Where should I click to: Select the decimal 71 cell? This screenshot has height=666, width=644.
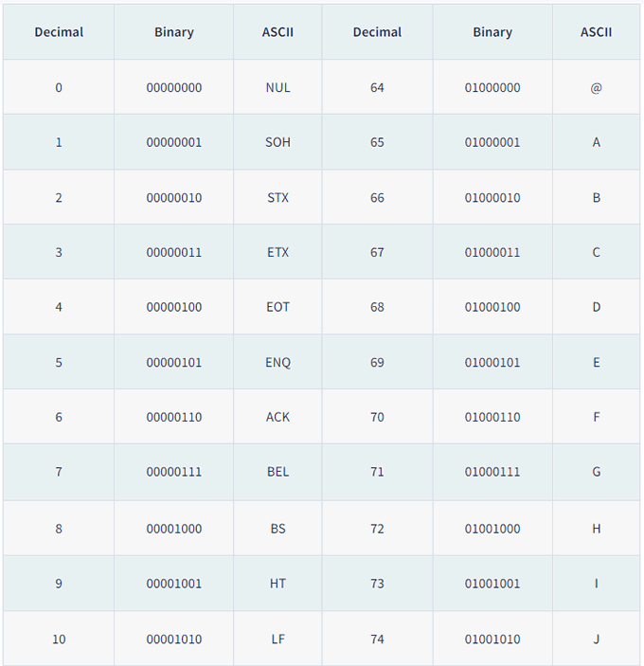(377, 472)
